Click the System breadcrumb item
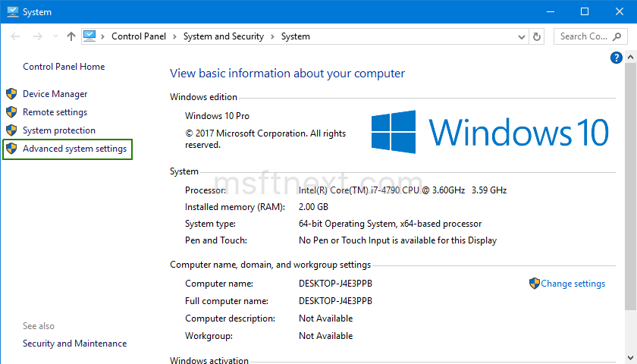Image resolution: width=637 pixels, height=364 pixels. click(x=295, y=36)
